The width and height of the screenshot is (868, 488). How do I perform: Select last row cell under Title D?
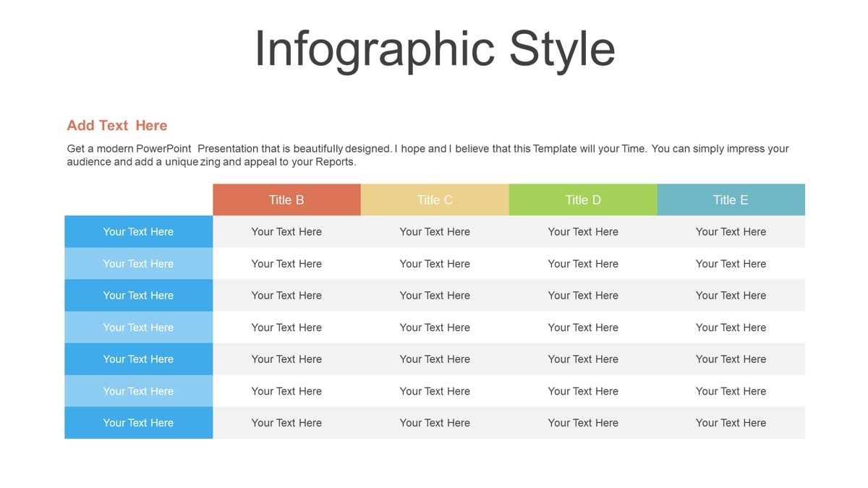(x=583, y=422)
